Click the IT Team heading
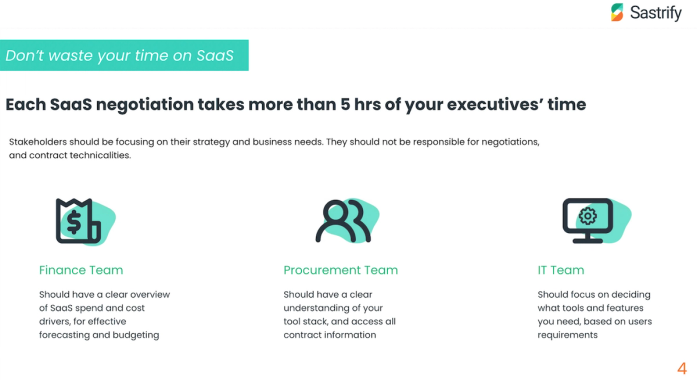 pyautogui.click(x=561, y=270)
